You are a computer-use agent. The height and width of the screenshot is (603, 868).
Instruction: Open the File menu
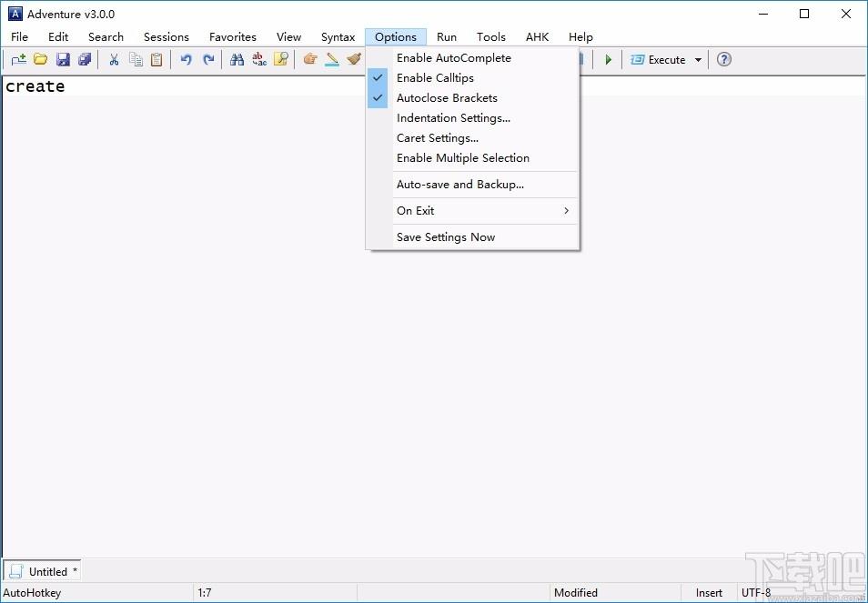19,37
